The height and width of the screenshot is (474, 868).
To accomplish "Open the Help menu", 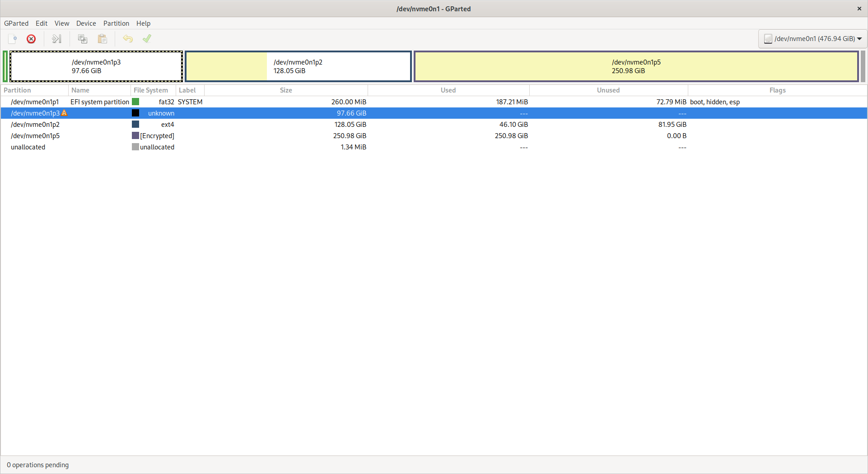I will click(143, 23).
